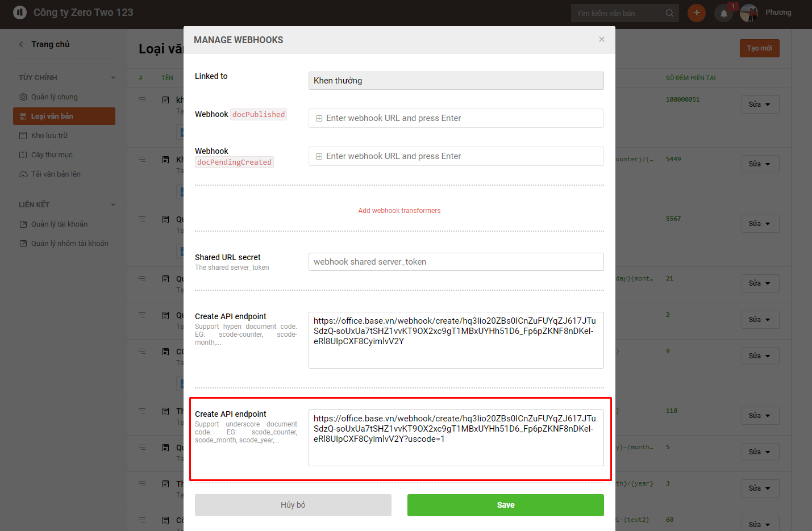
Task: Click the drag handle of row 21
Action: [x=142, y=278]
